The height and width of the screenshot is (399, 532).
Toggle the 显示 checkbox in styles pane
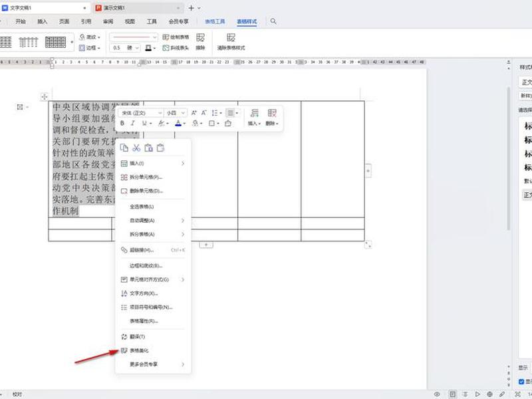pos(521,382)
